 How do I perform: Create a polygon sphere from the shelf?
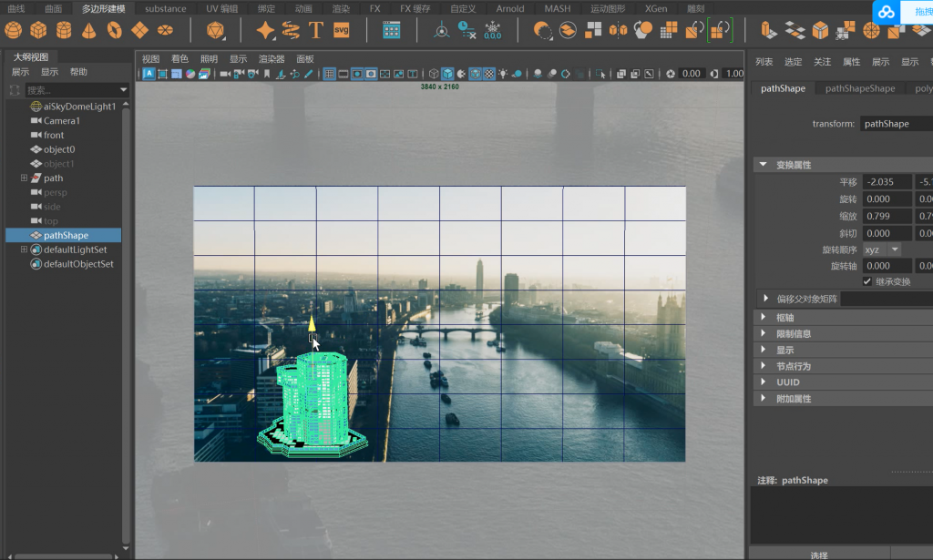click(x=13, y=30)
